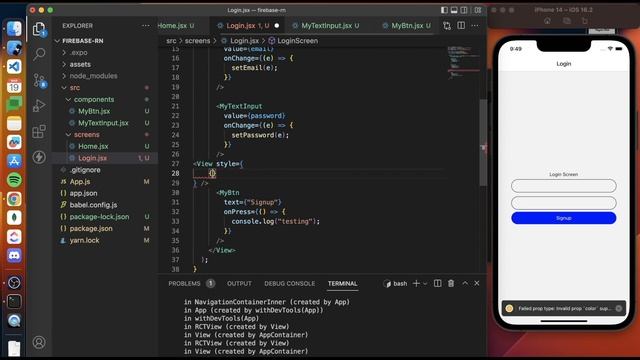Split the terminal panel

[437, 283]
